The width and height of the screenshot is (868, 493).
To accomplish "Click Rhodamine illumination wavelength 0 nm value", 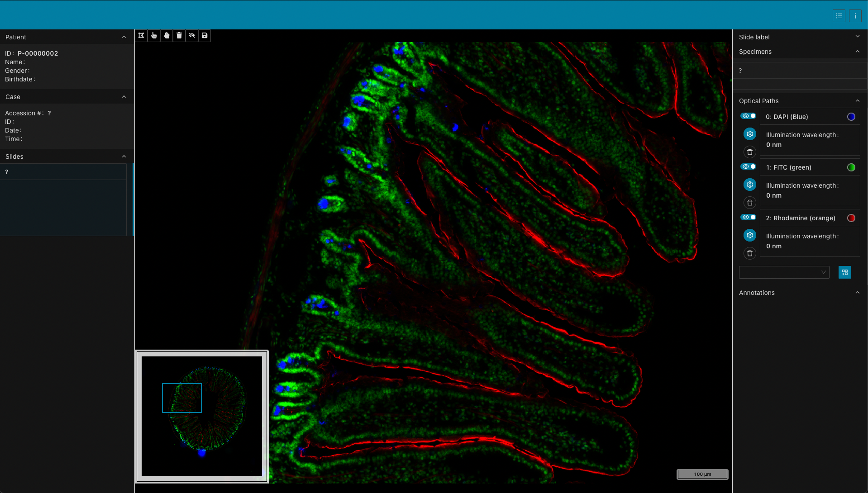I will tap(773, 246).
